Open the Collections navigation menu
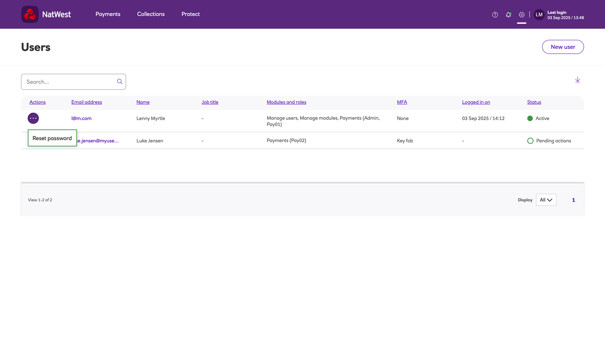 tap(151, 14)
